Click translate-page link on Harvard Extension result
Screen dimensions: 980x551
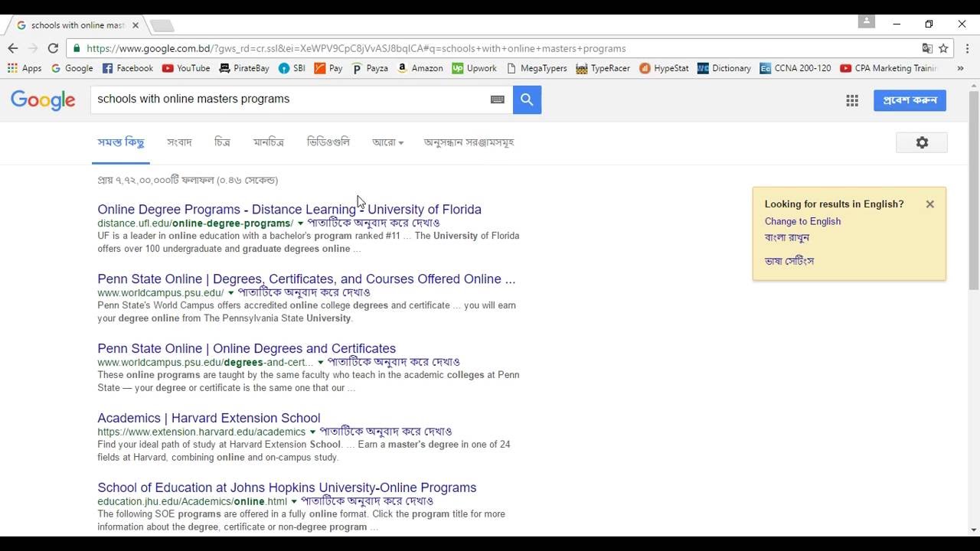(x=386, y=432)
